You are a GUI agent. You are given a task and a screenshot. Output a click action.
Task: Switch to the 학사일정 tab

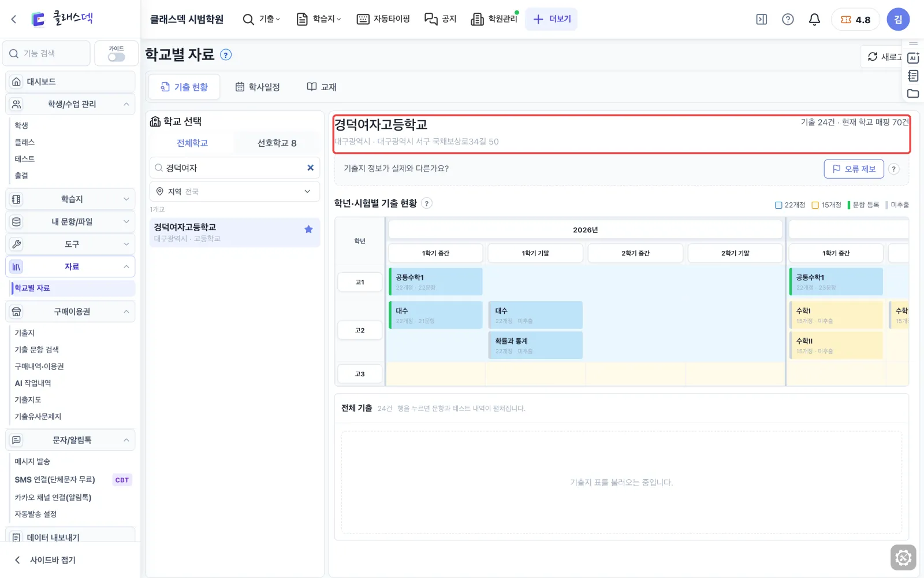(258, 87)
